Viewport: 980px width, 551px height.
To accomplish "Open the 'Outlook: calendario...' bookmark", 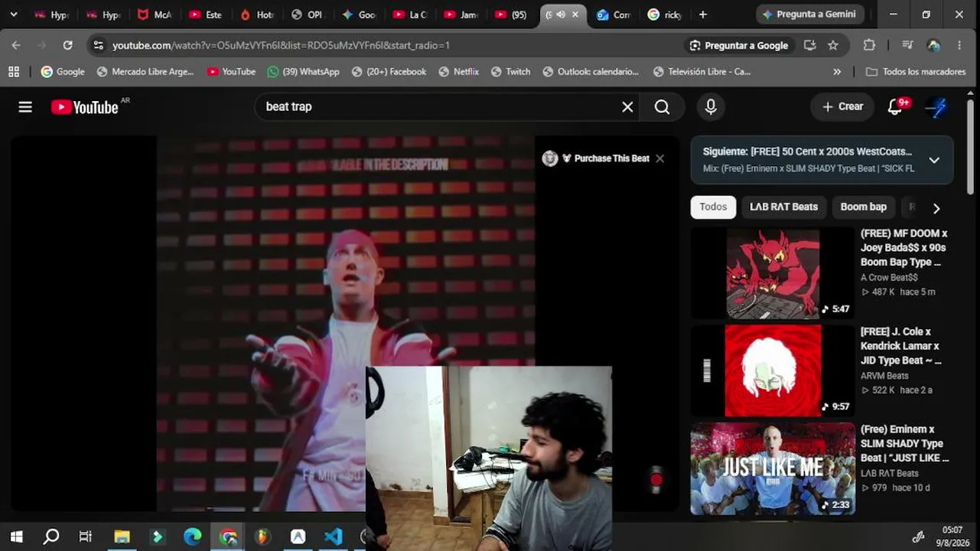I will [590, 72].
